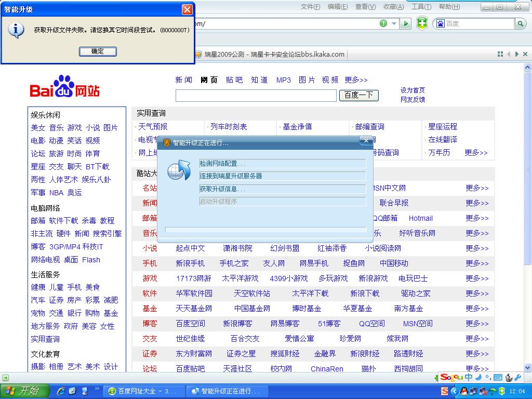Viewport: 532px width, 399px height.
Task: Click Internet Explorer icon in quick launch
Action: pos(61,391)
